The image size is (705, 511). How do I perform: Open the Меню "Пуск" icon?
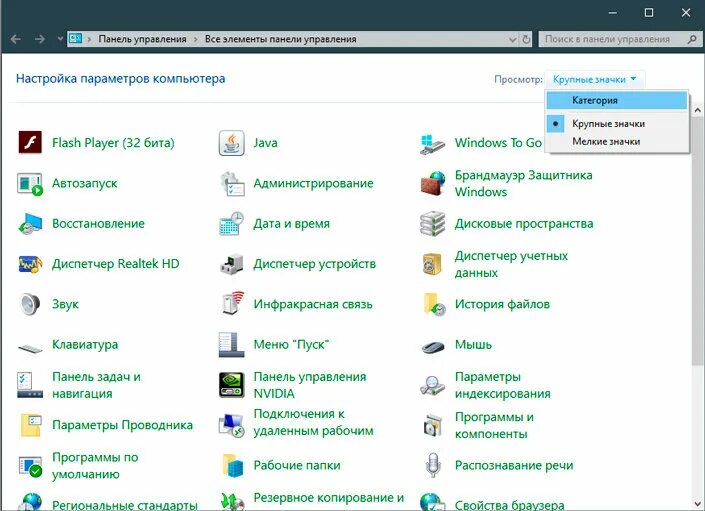pyautogui.click(x=231, y=345)
